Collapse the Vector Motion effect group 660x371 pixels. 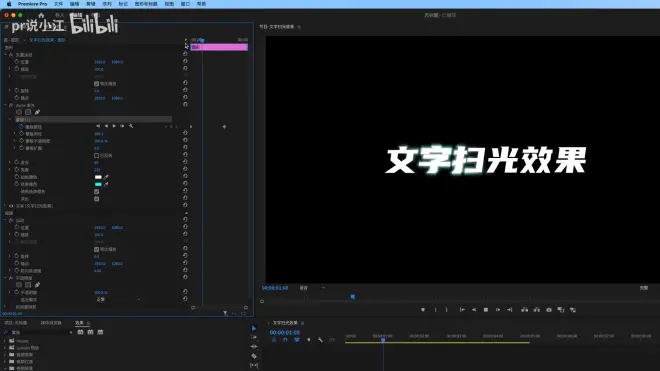tap(5, 55)
